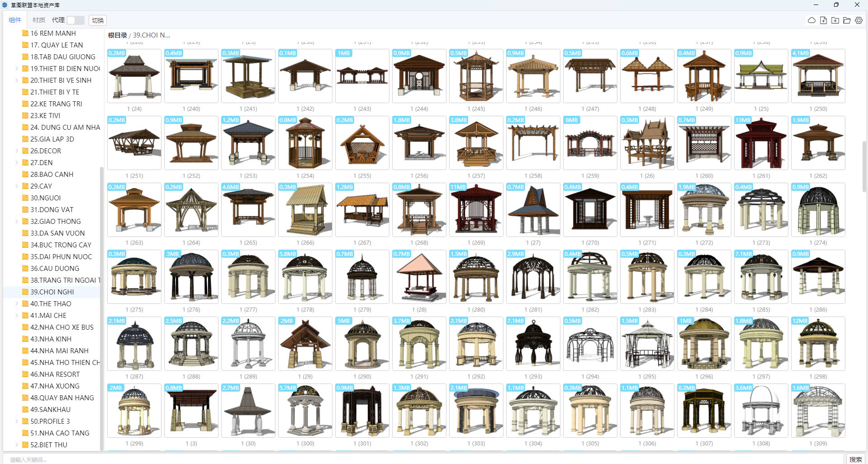This screenshot has width=868, height=464.
Task: Click the open folder icon
Action: point(847,20)
